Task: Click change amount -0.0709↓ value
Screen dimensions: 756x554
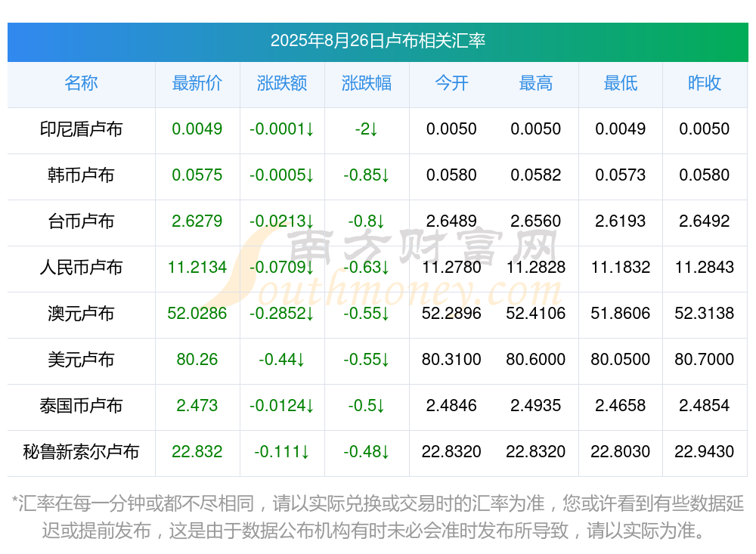Action: pyautogui.click(x=282, y=267)
